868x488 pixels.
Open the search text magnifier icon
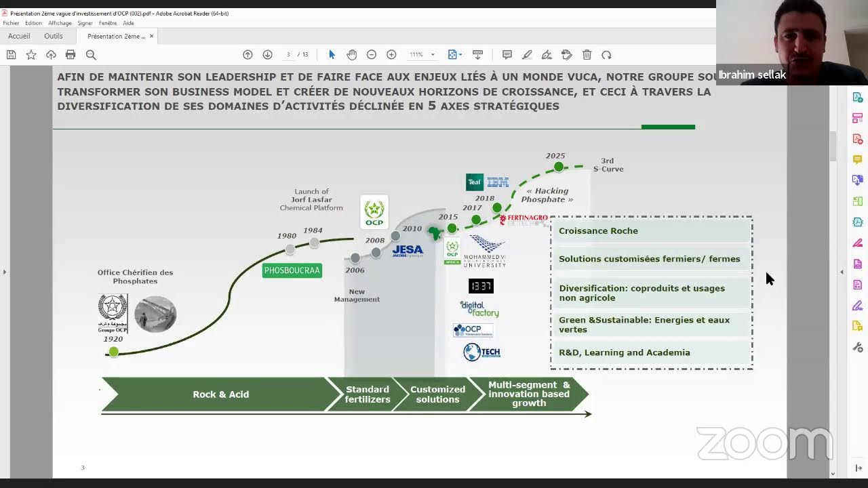tap(91, 55)
